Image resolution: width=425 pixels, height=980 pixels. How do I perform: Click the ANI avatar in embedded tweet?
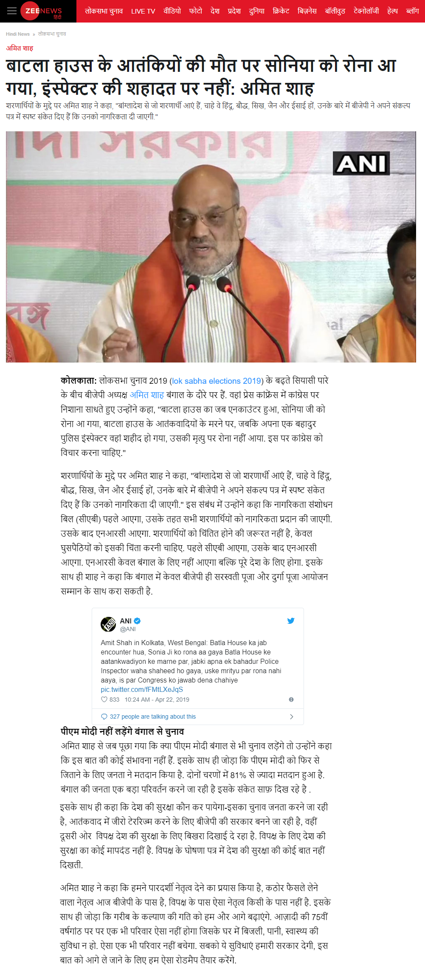108,624
